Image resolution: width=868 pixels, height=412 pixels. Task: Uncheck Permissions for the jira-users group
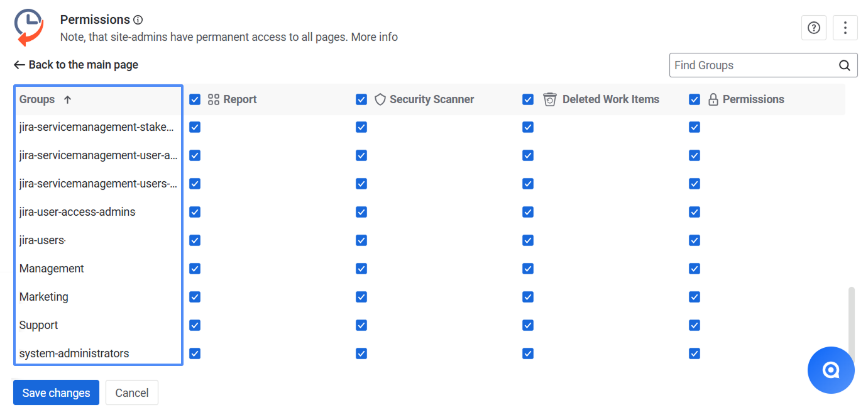coord(695,240)
